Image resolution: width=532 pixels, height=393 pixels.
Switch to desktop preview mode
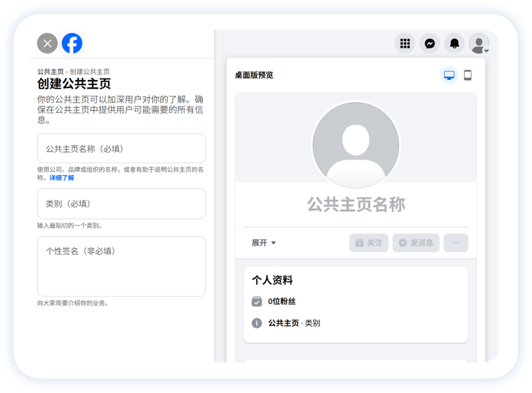pos(449,75)
